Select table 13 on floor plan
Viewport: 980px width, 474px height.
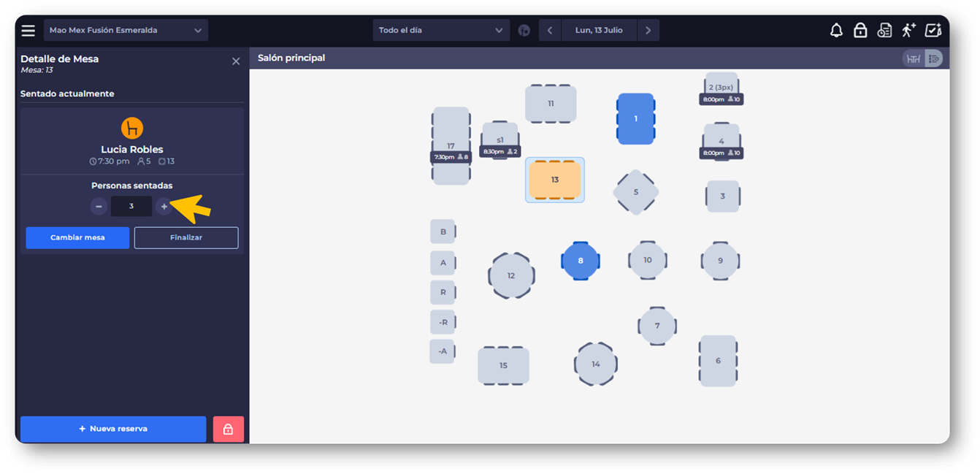[555, 180]
